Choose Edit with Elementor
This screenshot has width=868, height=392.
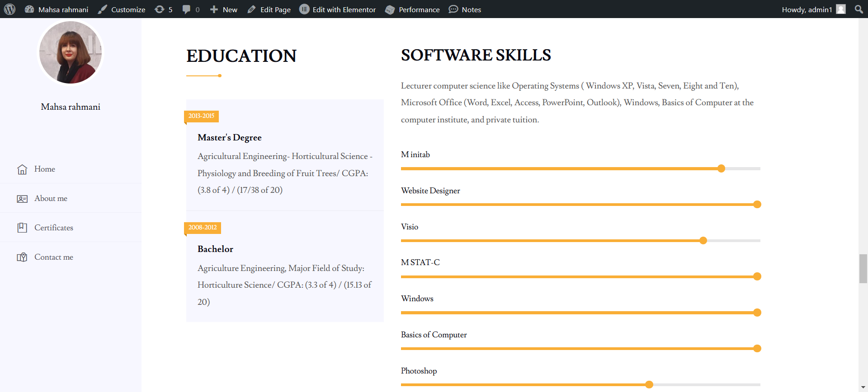(x=338, y=9)
